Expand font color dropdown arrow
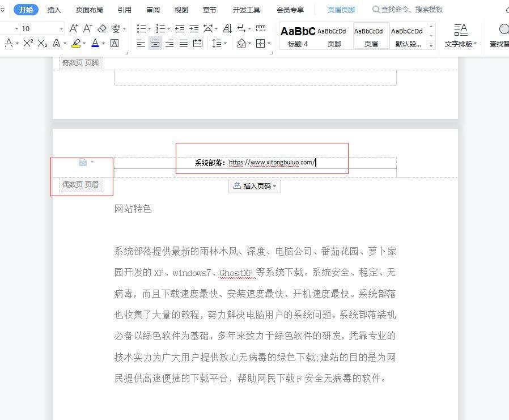 point(103,43)
